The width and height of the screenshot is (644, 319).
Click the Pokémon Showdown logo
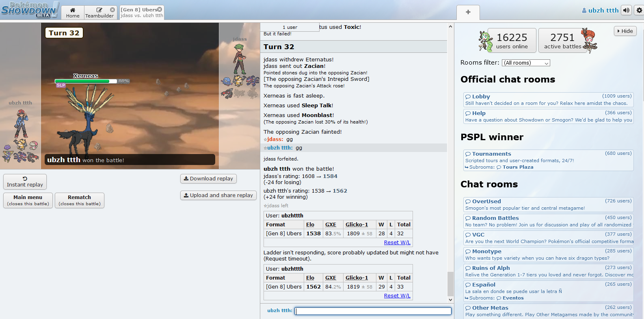(x=29, y=10)
